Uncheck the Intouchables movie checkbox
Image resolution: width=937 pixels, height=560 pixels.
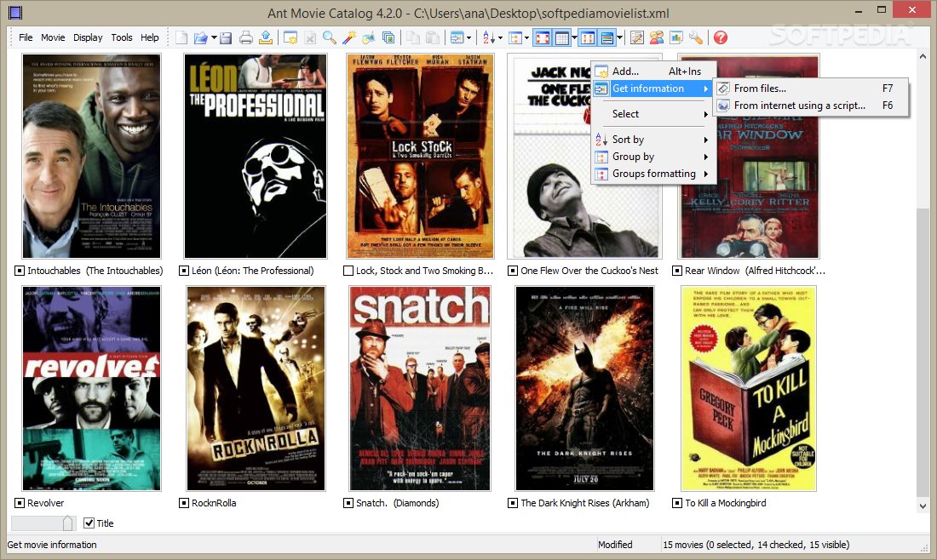point(20,271)
